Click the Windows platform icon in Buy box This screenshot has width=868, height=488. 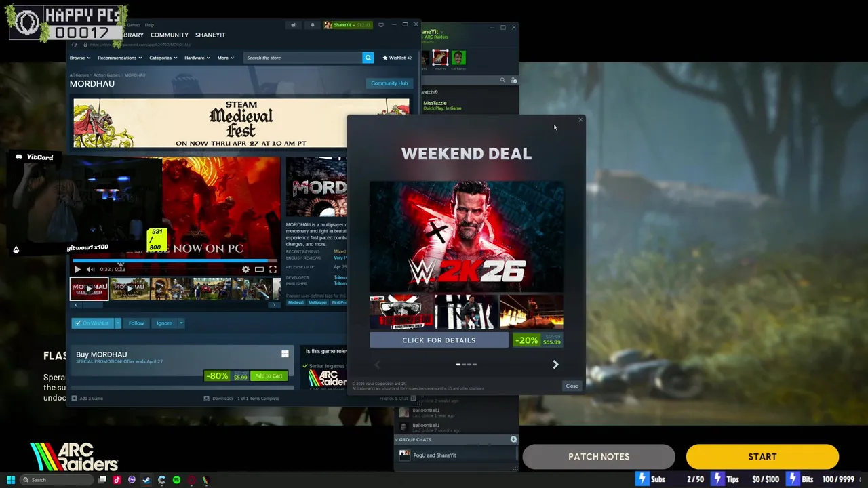coord(285,354)
